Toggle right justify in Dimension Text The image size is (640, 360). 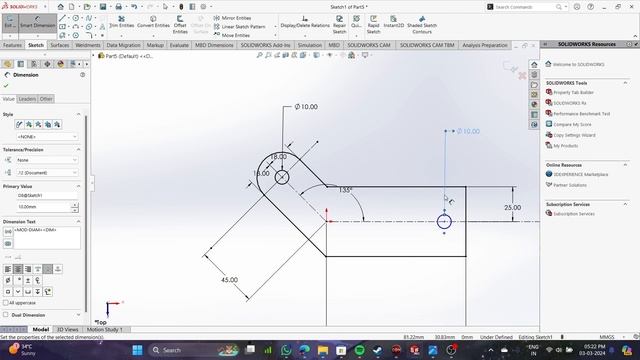[x=28, y=269]
